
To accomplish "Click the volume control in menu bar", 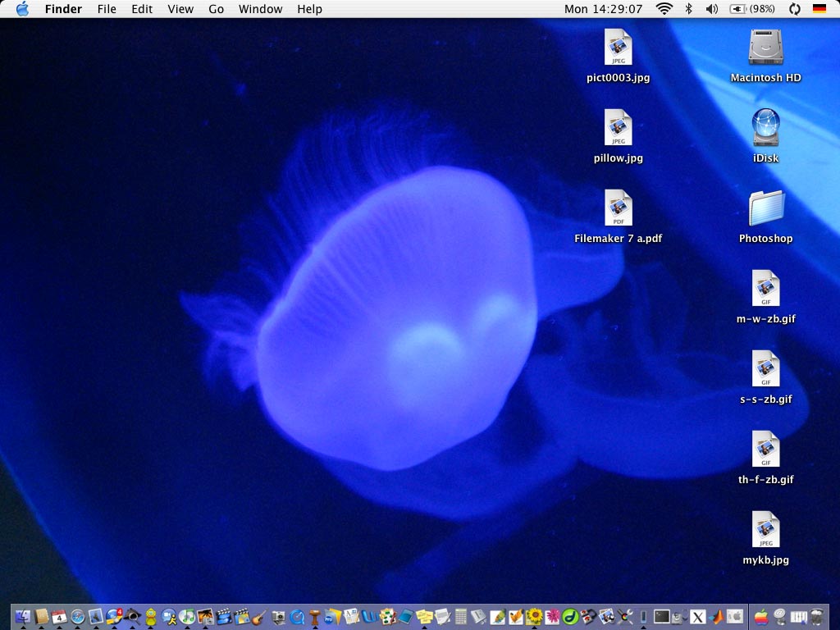I will pos(711,9).
